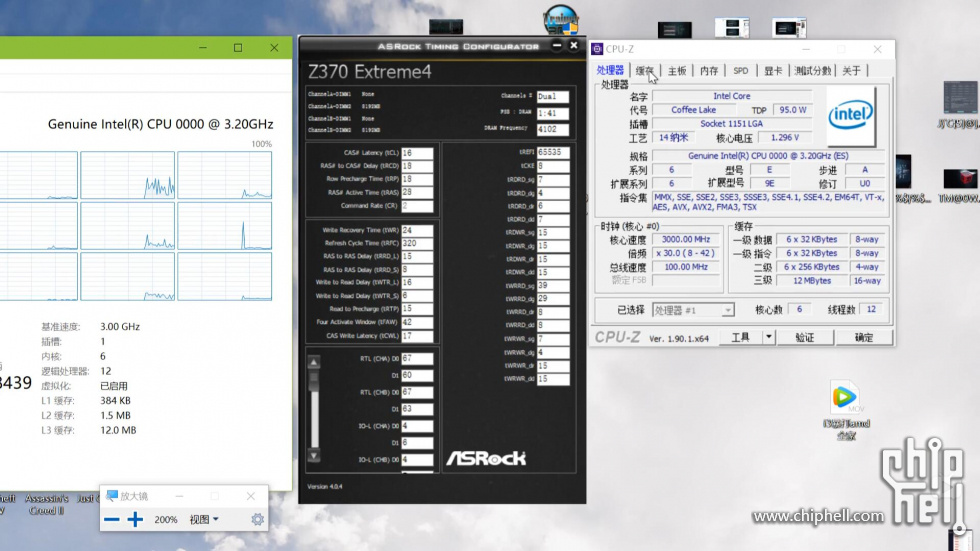Click the Coffee Lake codename value
The height and width of the screenshot is (551, 980).
tap(693, 110)
